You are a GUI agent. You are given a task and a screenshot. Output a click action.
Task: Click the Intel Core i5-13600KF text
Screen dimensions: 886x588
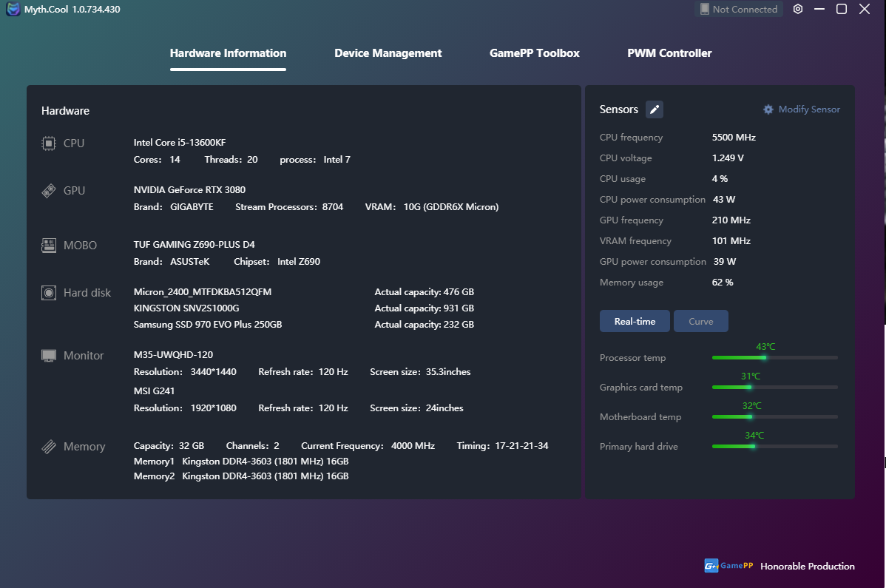[x=180, y=143]
